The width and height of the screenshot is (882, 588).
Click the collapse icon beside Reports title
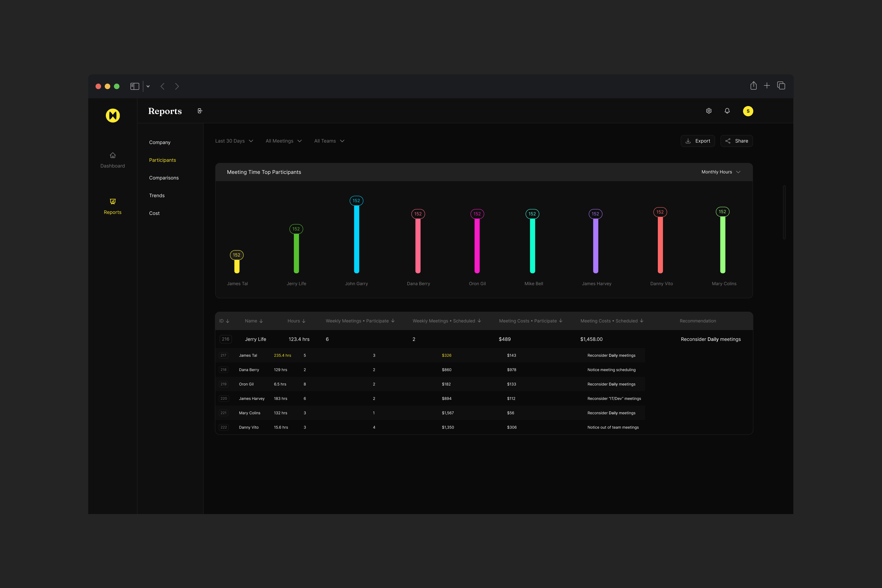coord(200,111)
